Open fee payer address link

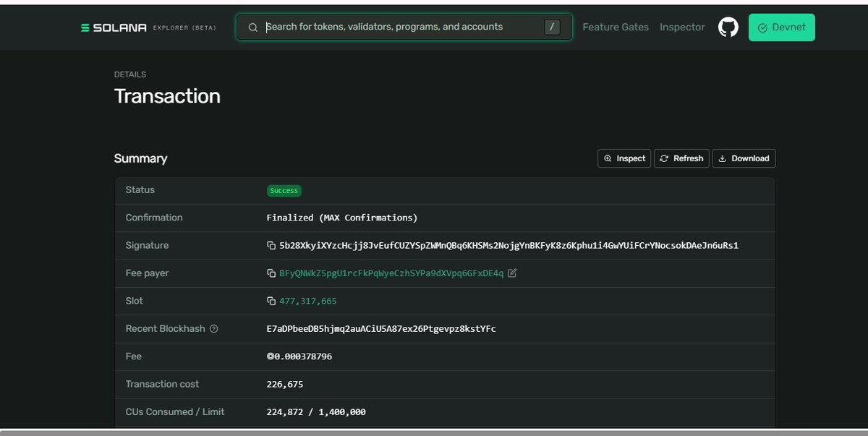click(391, 273)
